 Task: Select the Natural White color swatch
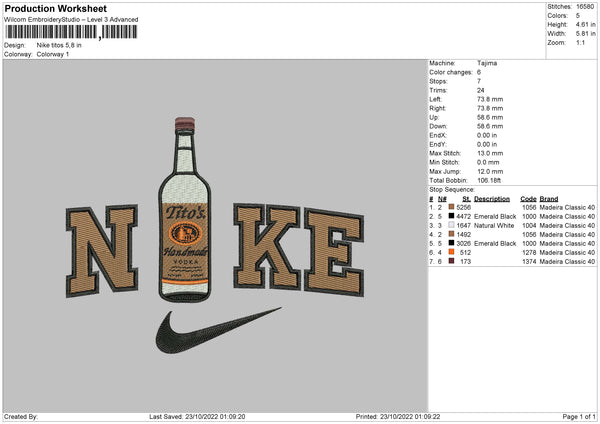[451, 225]
